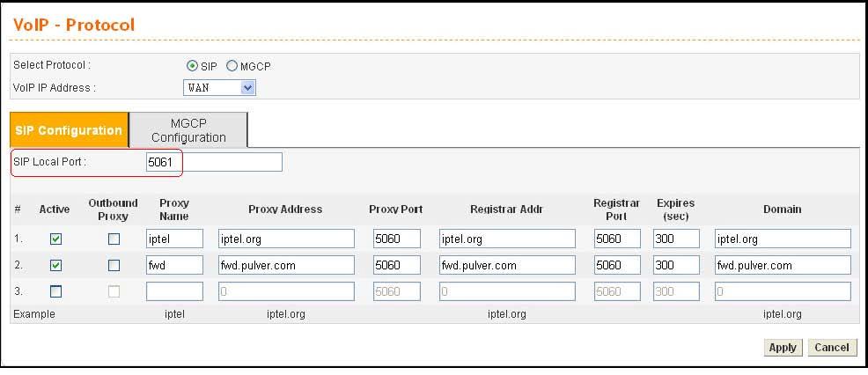Click the SIP Local Port field
Image resolution: width=868 pixels, height=375 pixels.
coord(214,162)
